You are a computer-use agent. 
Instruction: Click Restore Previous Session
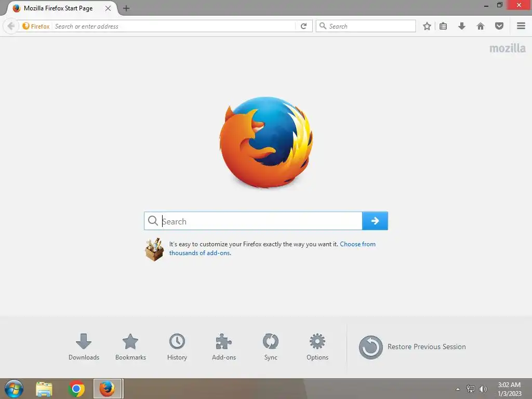tap(412, 347)
